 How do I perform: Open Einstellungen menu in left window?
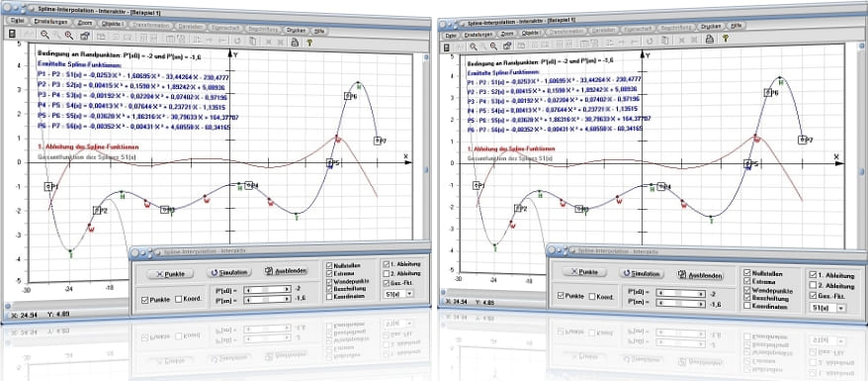(x=51, y=22)
